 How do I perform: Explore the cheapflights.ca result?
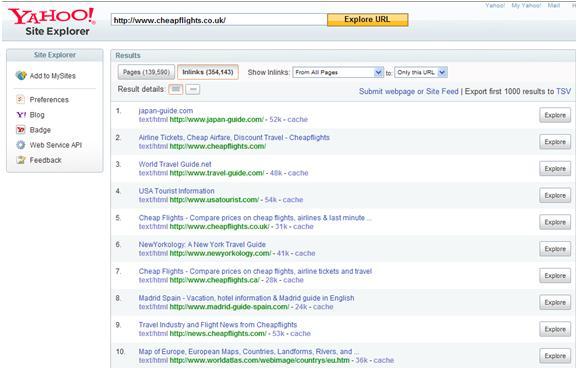coord(555,276)
